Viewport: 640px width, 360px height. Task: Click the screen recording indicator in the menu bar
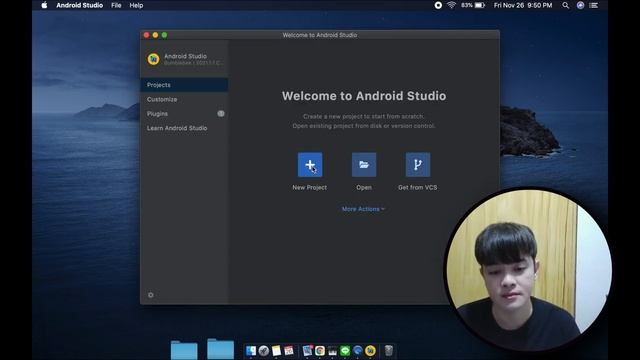(438, 5)
